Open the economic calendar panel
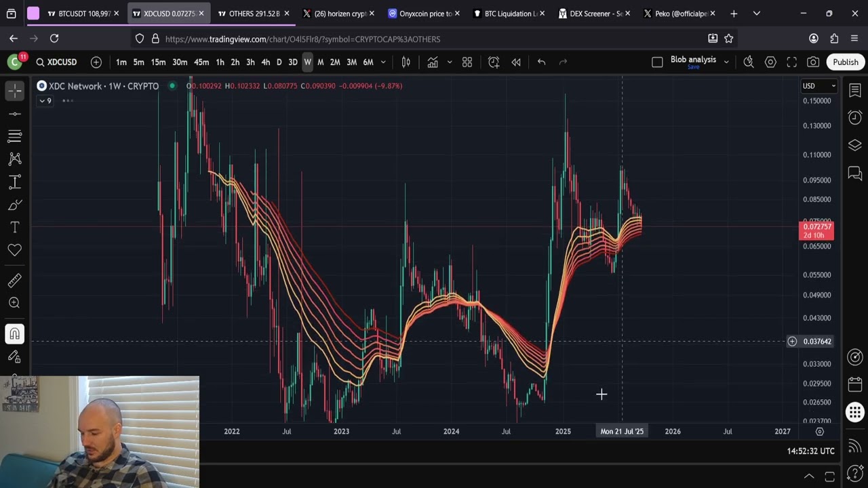This screenshot has height=488, width=868. (x=855, y=384)
